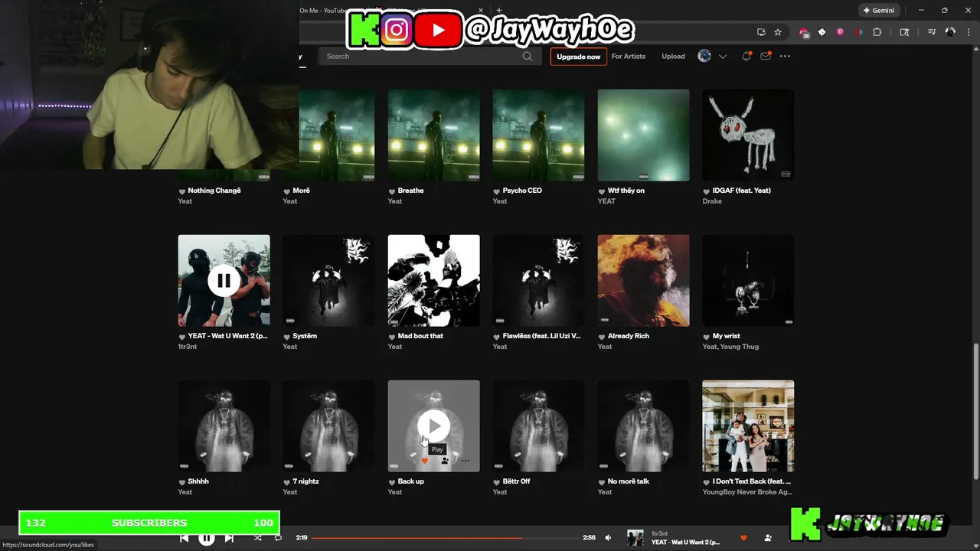Open the SoundCloud header more options menu
The height and width of the screenshot is (551, 980).
pyautogui.click(x=785, y=57)
